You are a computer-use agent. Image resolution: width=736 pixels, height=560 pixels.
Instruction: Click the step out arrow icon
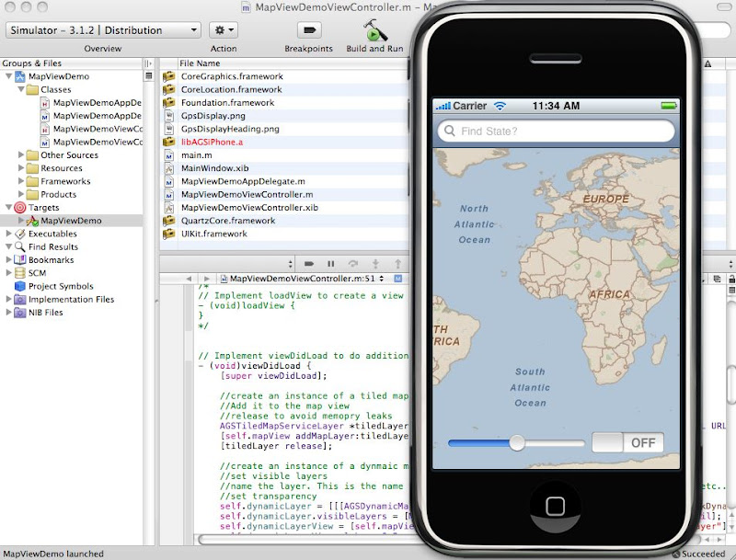(x=397, y=264)
